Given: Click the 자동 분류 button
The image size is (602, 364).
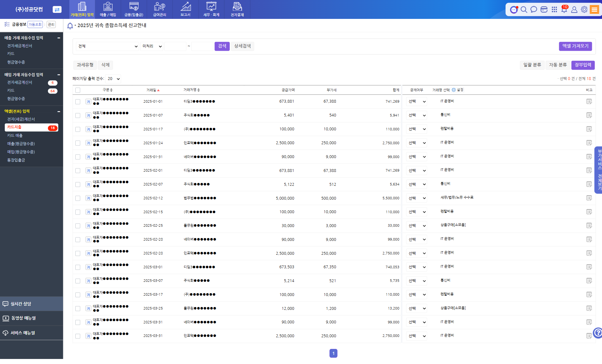Looking at the screenshot, I should pos(558,65).
